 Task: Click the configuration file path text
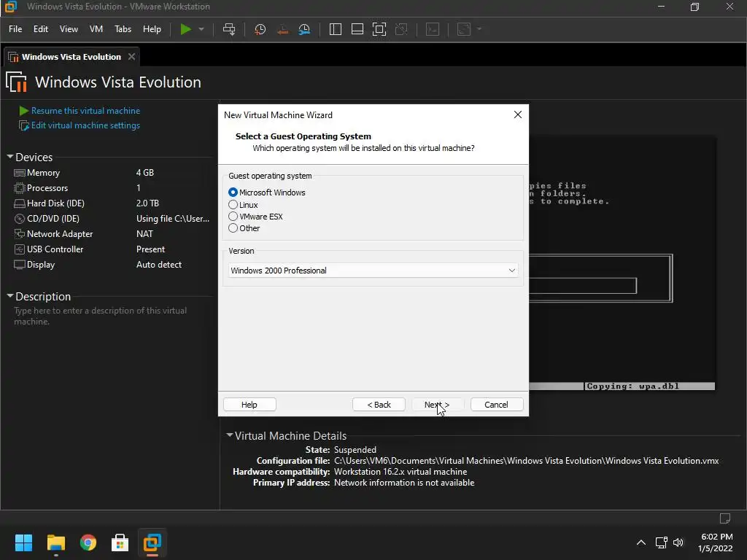[x=527, y=461]
